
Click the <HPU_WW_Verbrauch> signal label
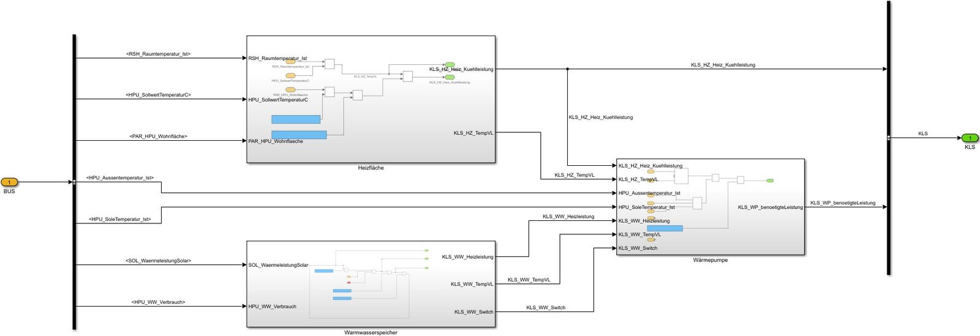click(158, 302)
